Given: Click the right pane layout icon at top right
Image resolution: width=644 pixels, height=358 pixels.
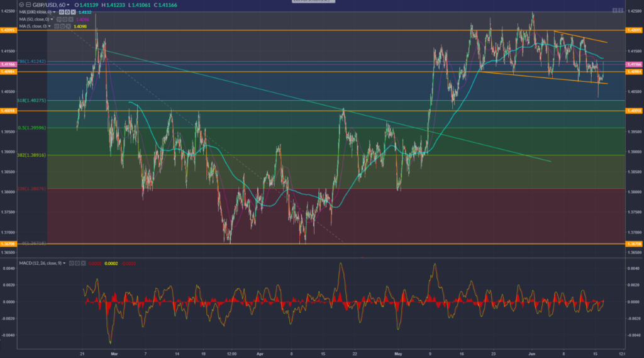Looking at the screenshot, I should [x=620, y=10].
